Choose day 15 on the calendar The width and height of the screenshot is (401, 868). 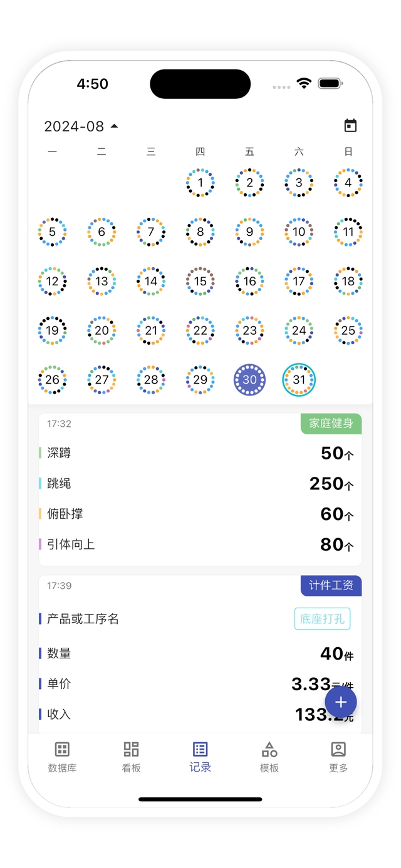(200, 282)
